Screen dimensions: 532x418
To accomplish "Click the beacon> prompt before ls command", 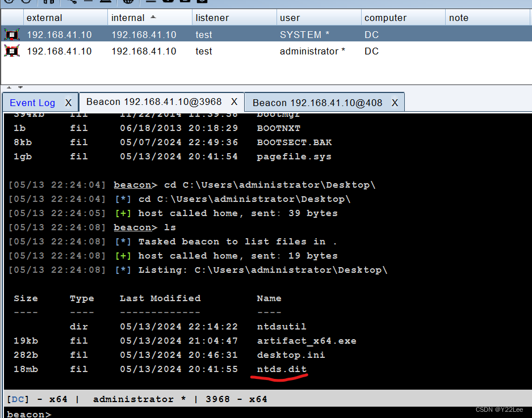I will (x=135, y=227).
